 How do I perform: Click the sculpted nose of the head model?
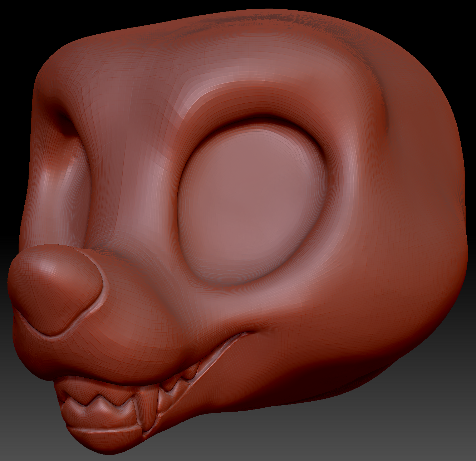pos(55,290)
